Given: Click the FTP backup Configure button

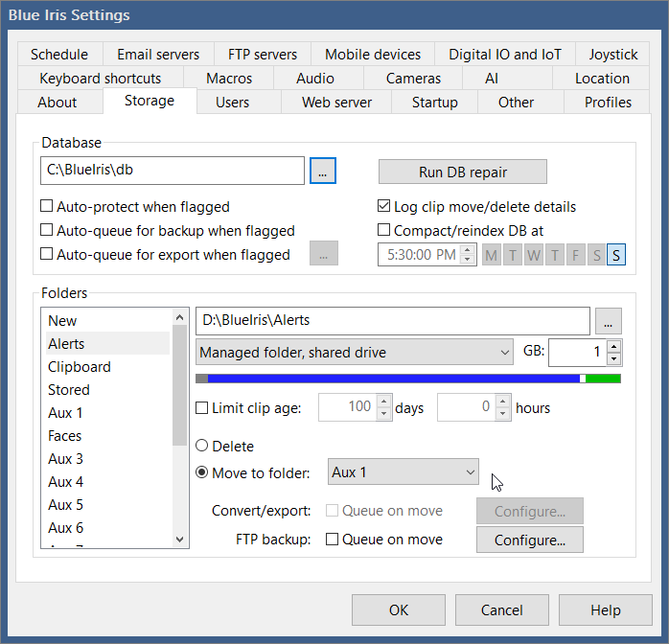Looking at the screenshot, I should coord(529,540).
